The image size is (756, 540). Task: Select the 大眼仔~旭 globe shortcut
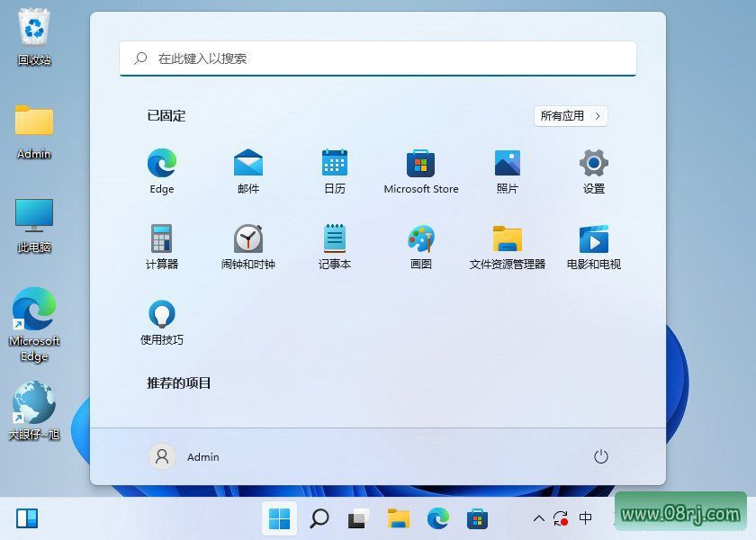pyautogui.click(x=34, y=410)
